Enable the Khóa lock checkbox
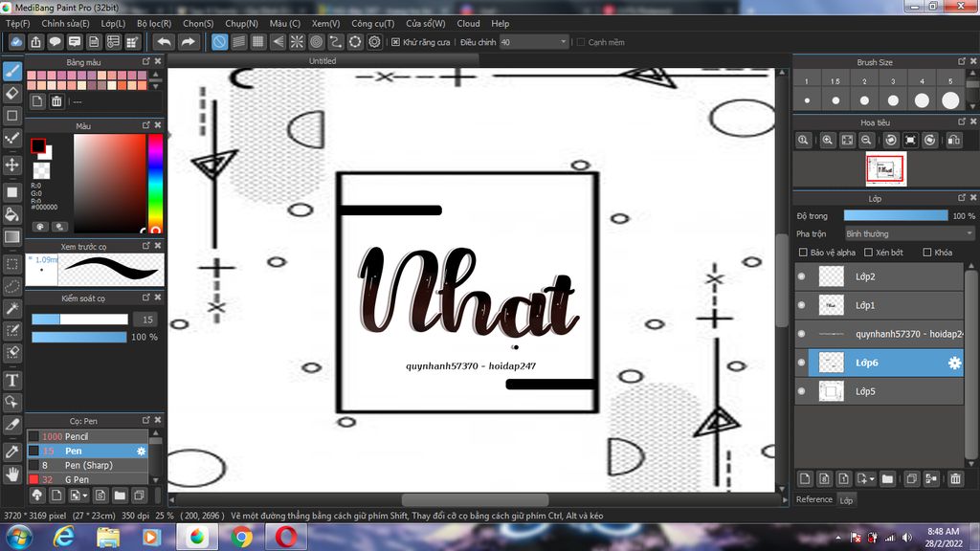Screen dimensions: 980x551 pyautogui.click(x=926, y=253)
